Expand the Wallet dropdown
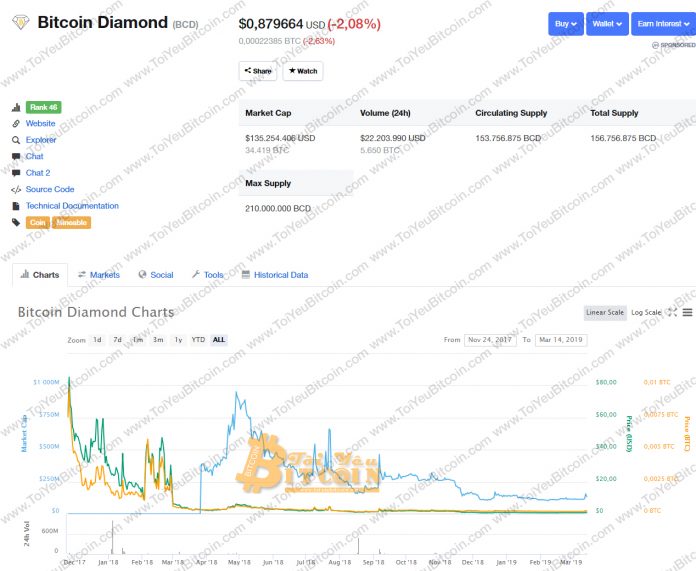This screenshot has width=696, height=571. pyautogui.click(x=607, y=24)
